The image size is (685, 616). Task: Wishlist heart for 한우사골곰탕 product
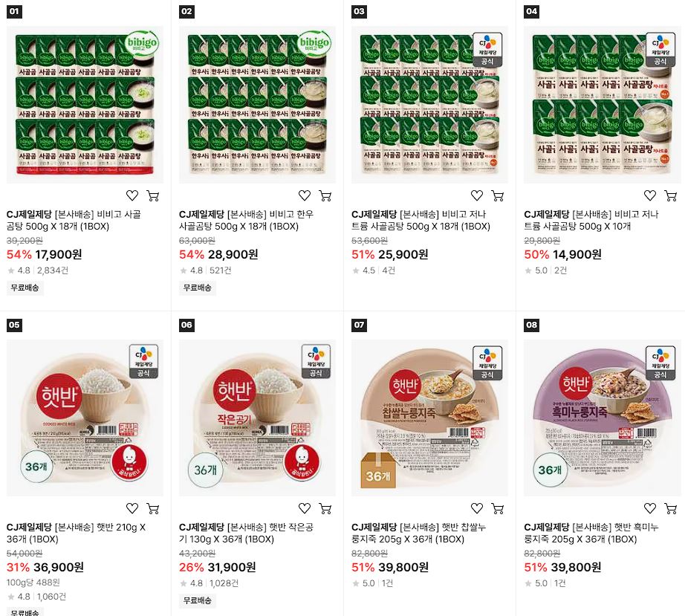coord(305,195)
